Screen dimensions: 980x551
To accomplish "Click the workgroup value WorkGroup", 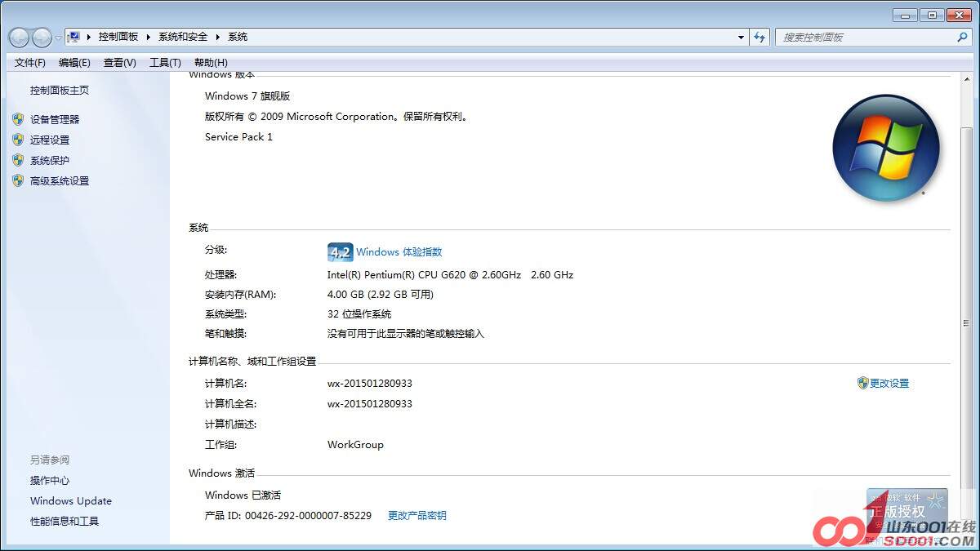I will click(x=355, y=445).
